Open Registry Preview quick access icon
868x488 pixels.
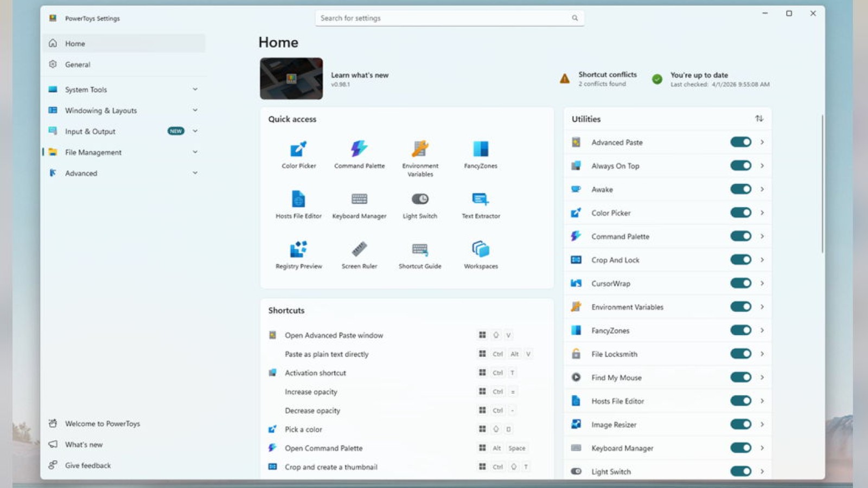(x=298, y=255)
